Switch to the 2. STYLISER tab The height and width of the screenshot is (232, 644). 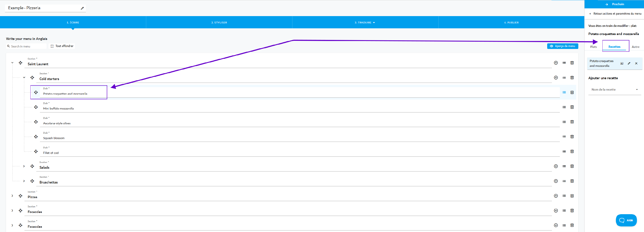click(x=219, y=23)
